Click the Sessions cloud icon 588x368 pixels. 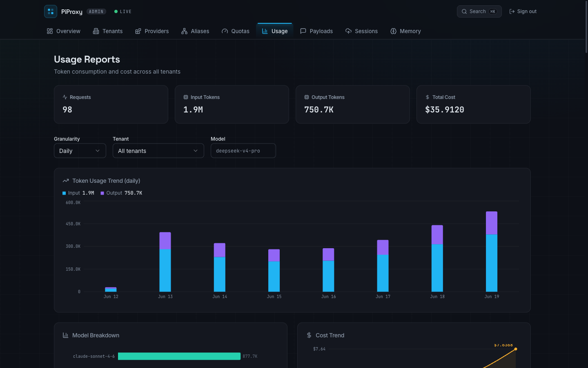[x=348, y=31]
